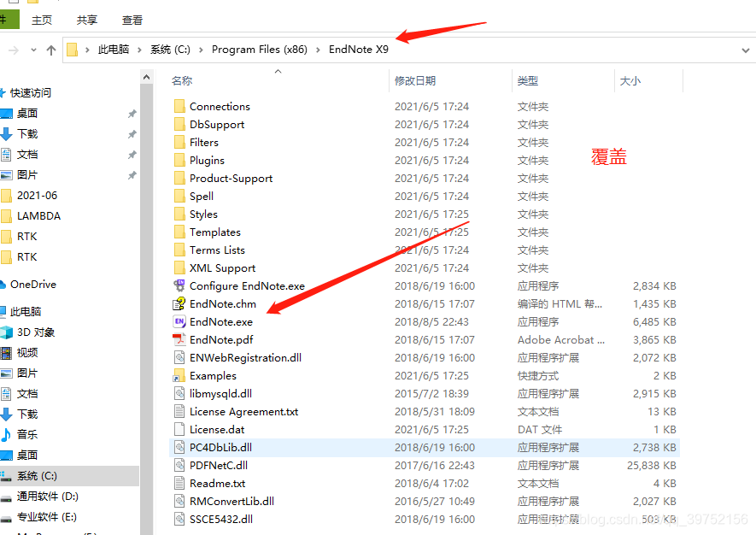This screenshot has width=756, height=535.
Task: Click the License.dat blank file icon
Action: coord(179,429)
